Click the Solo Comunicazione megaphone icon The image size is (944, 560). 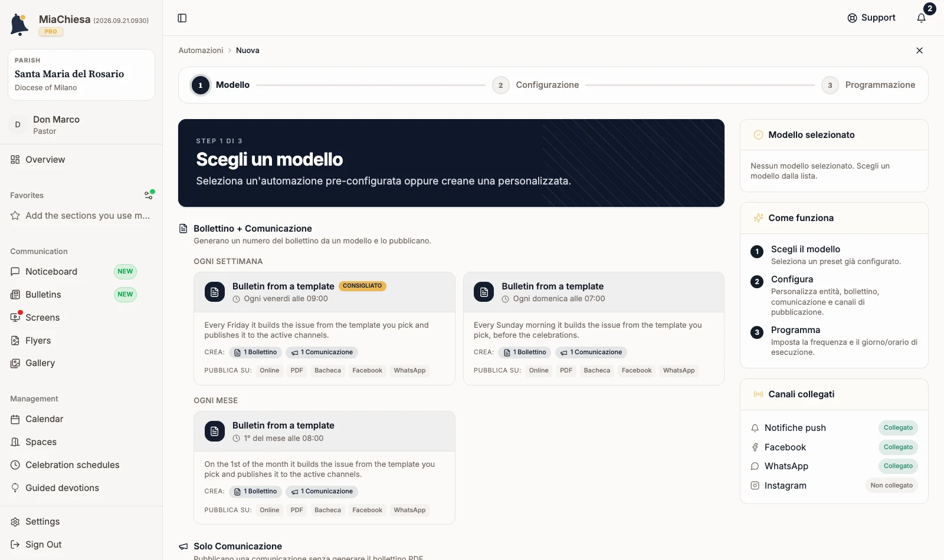coord(183,546)
